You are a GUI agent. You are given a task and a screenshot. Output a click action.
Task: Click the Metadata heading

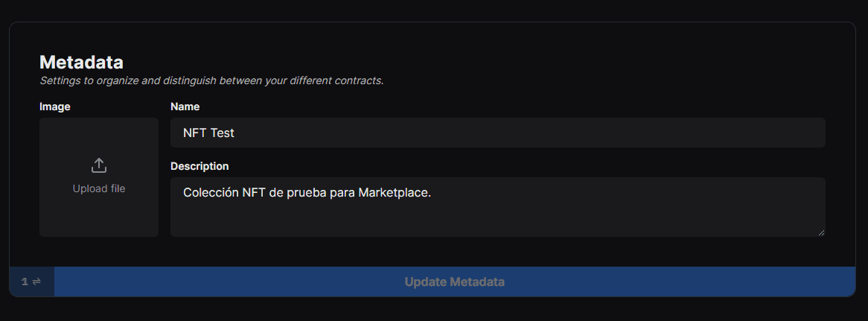81,61
